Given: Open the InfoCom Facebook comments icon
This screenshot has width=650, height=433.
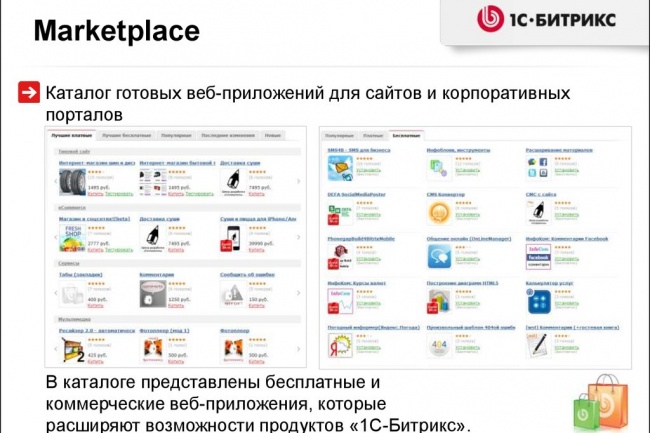Looking at the screenshot, I should coord(538,257).
